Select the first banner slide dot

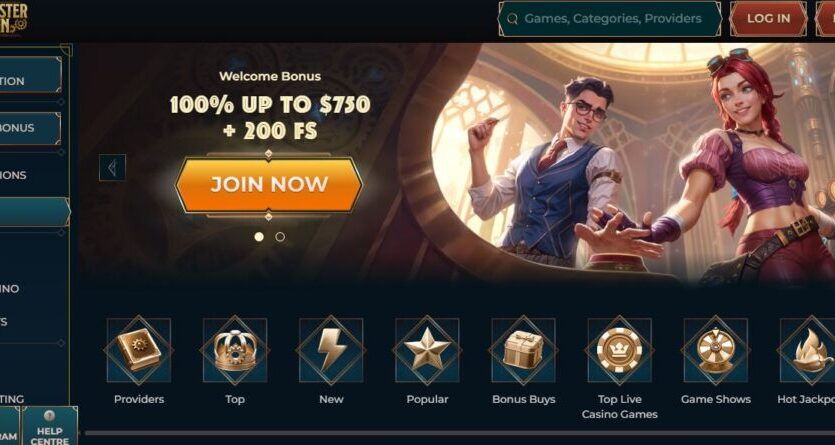click(259, 237)
